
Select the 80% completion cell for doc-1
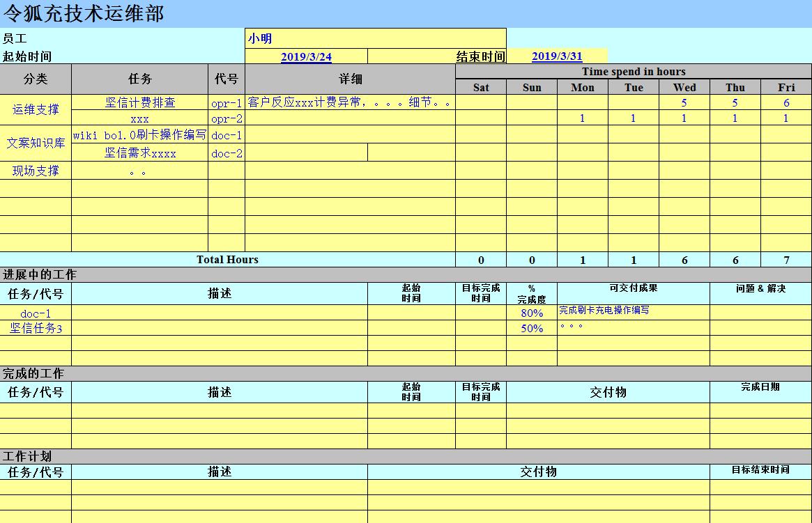pyautogui.click(x=533, y=313)
